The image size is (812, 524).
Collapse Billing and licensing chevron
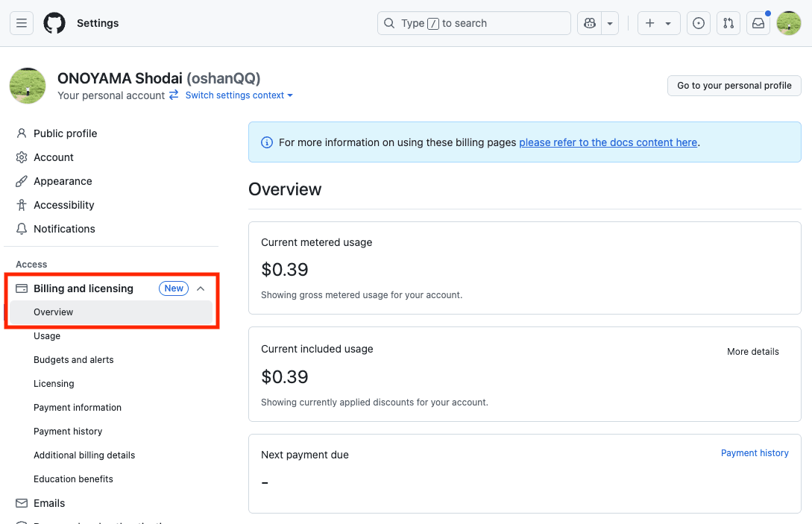[x=201, y=288]
